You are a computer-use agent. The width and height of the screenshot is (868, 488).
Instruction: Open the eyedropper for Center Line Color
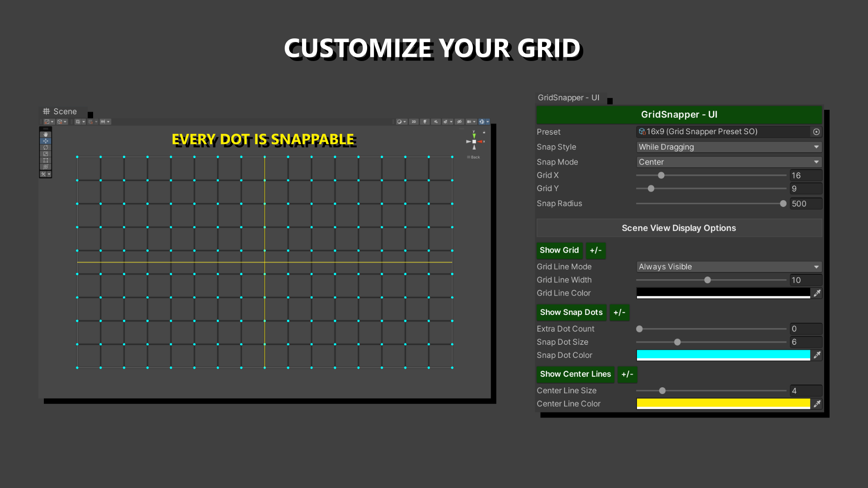click(817, 404)
